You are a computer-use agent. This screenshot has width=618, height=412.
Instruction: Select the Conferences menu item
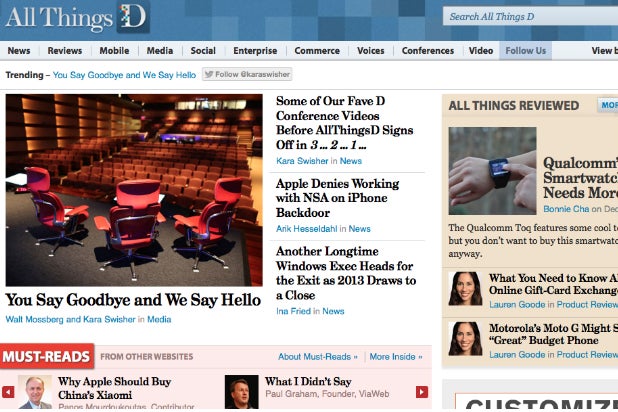click(x=428, y=51)
